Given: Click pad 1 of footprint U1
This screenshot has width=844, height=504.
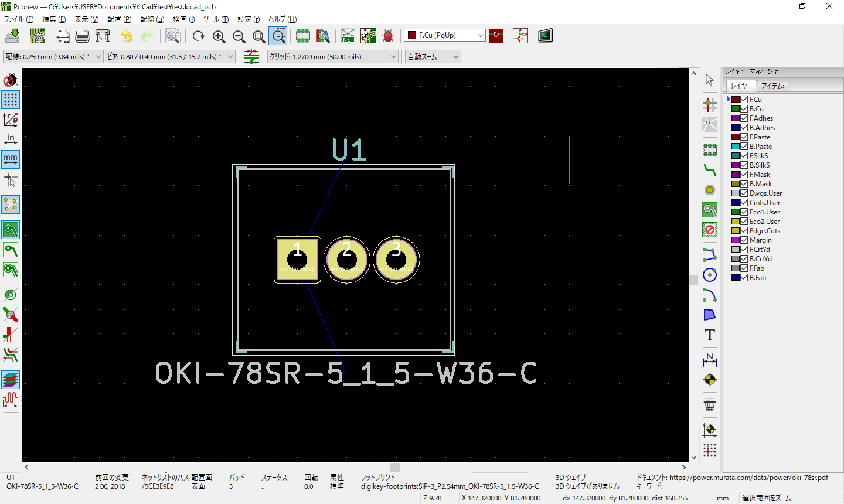Looking at the screenshot, I should (297, 260).
